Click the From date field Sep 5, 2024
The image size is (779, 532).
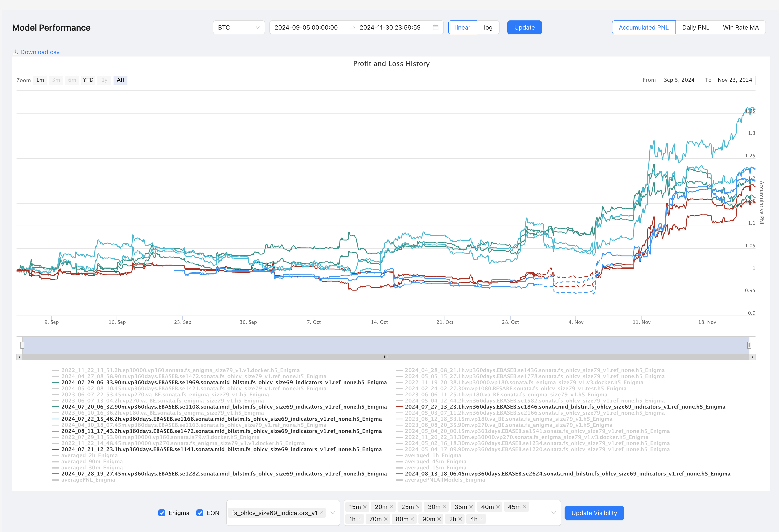click(679, 80)
